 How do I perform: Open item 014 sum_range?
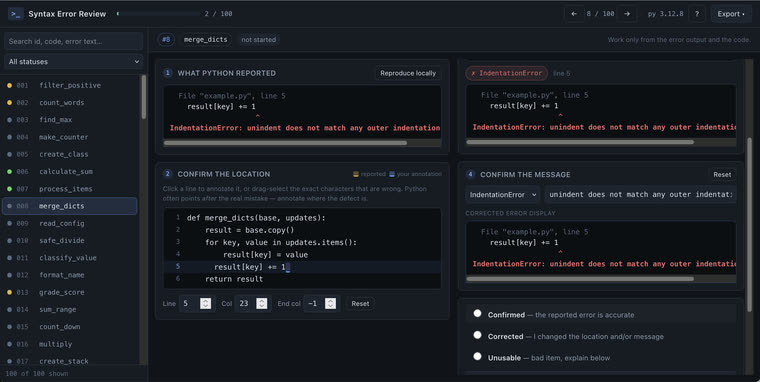70,309
